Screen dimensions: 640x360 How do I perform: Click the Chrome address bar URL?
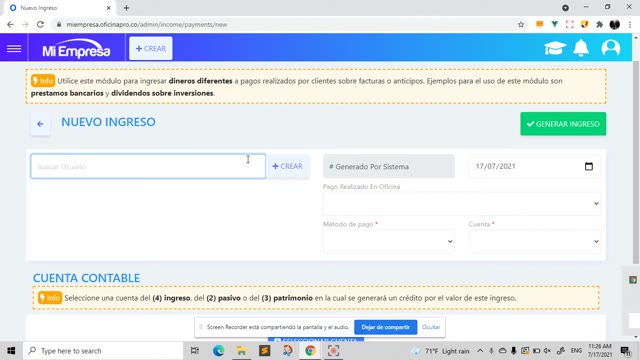pyautogui.click(x=147, y=24)
